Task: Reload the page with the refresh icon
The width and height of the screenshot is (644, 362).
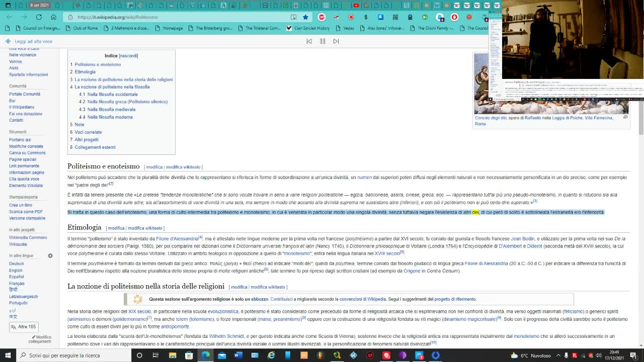Action: coord(39,17)
